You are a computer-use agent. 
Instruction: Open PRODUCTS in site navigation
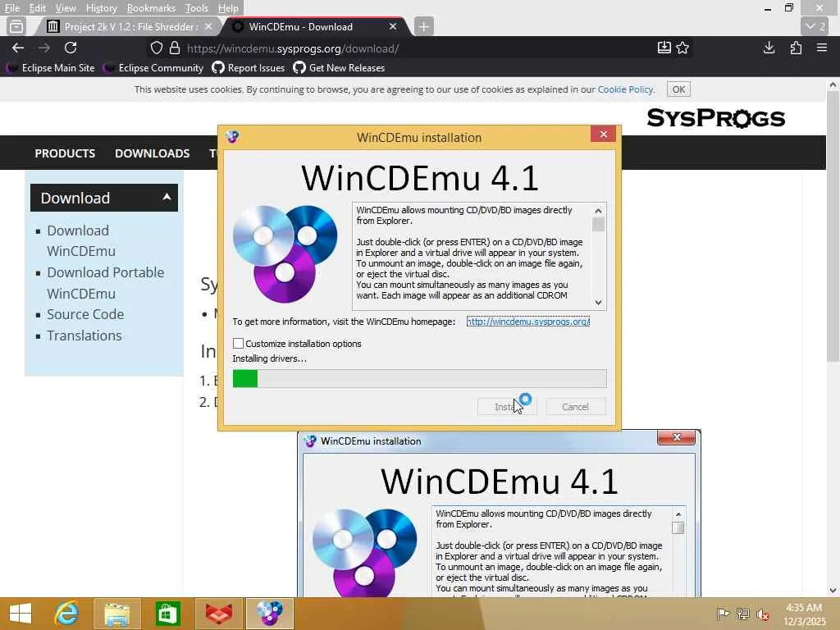tap(65, 153)
